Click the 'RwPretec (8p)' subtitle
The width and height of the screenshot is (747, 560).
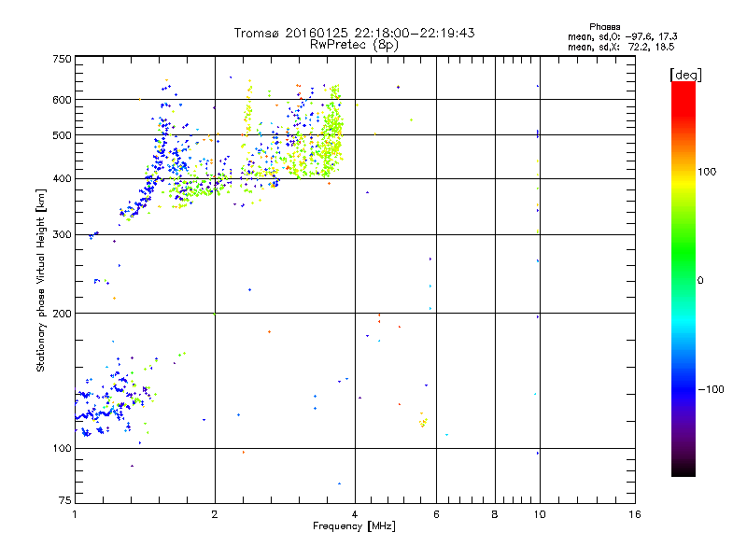[x=354, y=45]
